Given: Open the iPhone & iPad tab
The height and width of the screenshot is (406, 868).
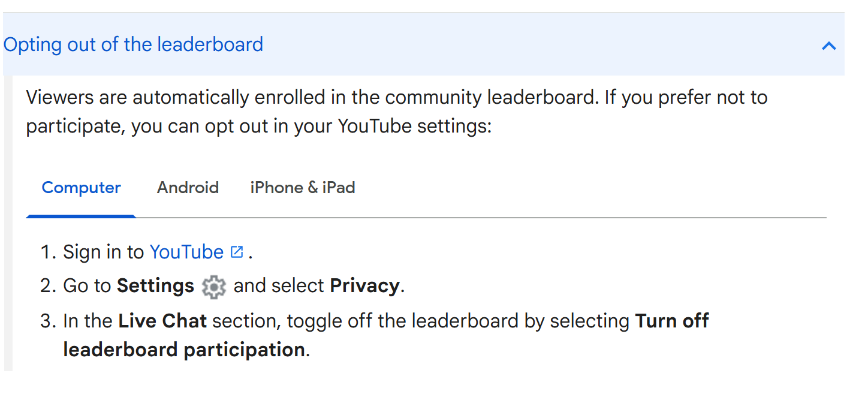Looking at the screenshot, I should (x=303, y=188).
